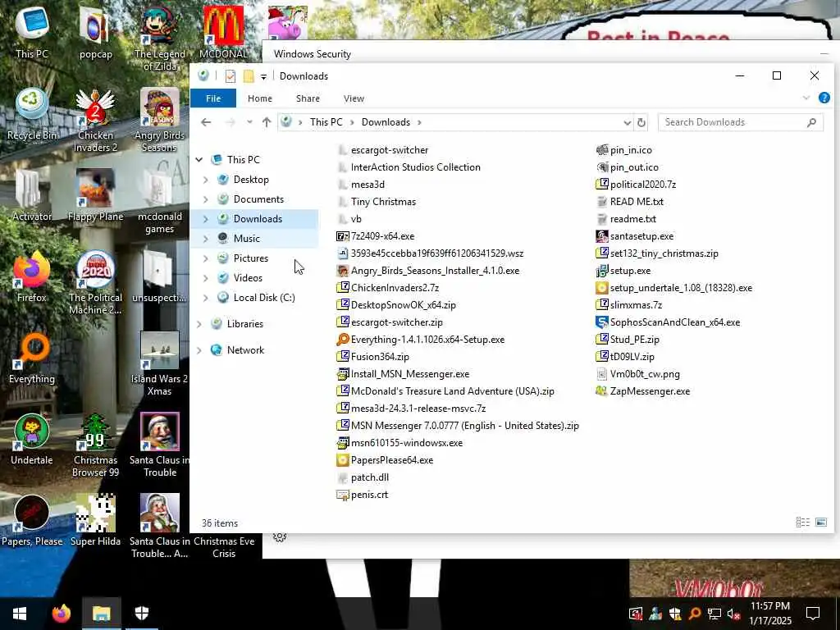Select the SophosScanAndClean_x64.exe file
Image resolution: width=840 pixels, height=630 pixels.
668,322
